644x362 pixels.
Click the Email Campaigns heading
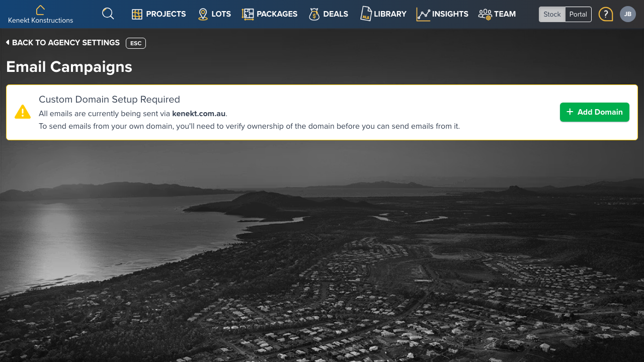tap(69, 67)
